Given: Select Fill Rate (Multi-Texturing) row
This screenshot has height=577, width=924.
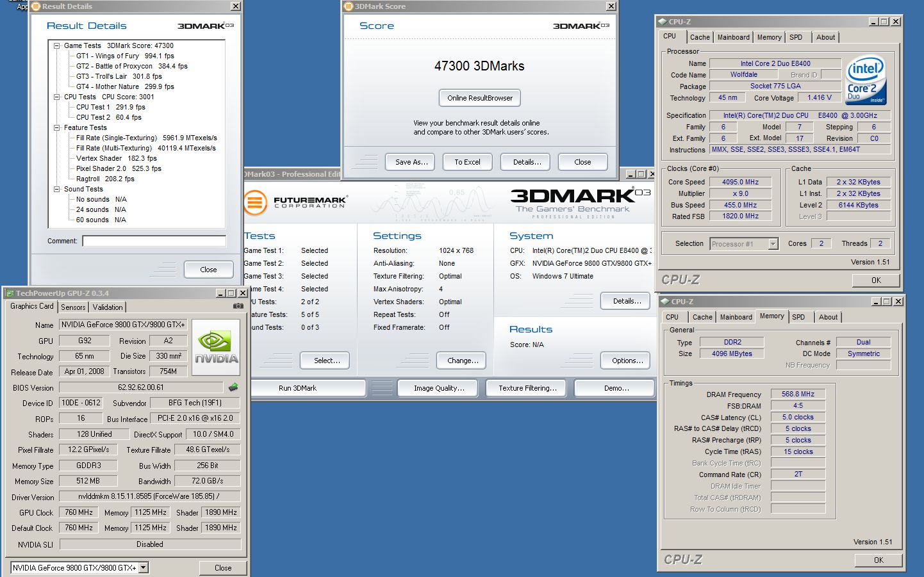Looking at the screenshot, I should tap(145, 148).
